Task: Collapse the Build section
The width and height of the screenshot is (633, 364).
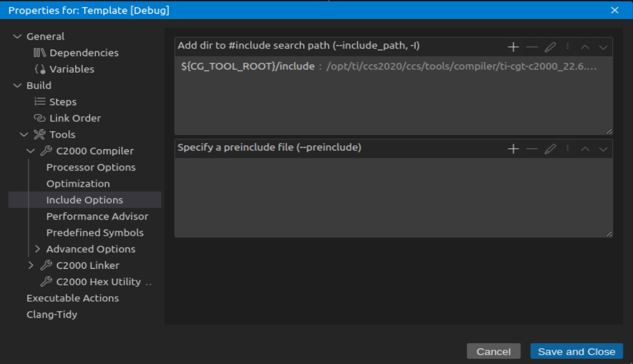Action: coord(18,85)
